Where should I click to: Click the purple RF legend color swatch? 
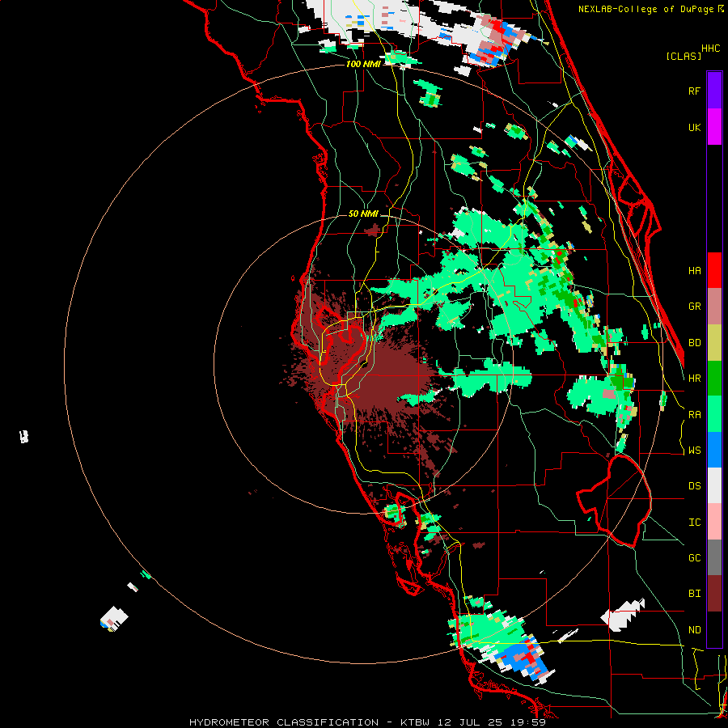coord(714,91)
